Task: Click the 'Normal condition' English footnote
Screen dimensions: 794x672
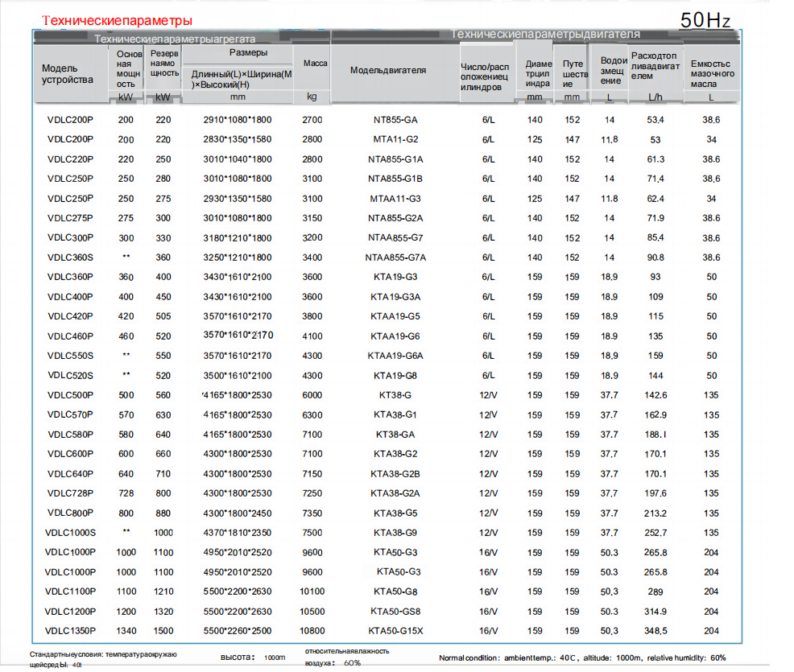Action: [582, 658]
